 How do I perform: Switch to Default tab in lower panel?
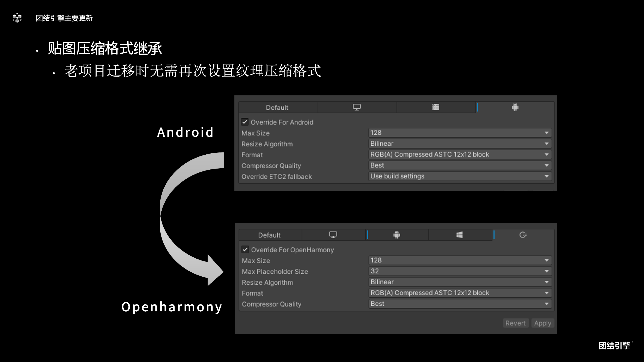pos(269,235)
